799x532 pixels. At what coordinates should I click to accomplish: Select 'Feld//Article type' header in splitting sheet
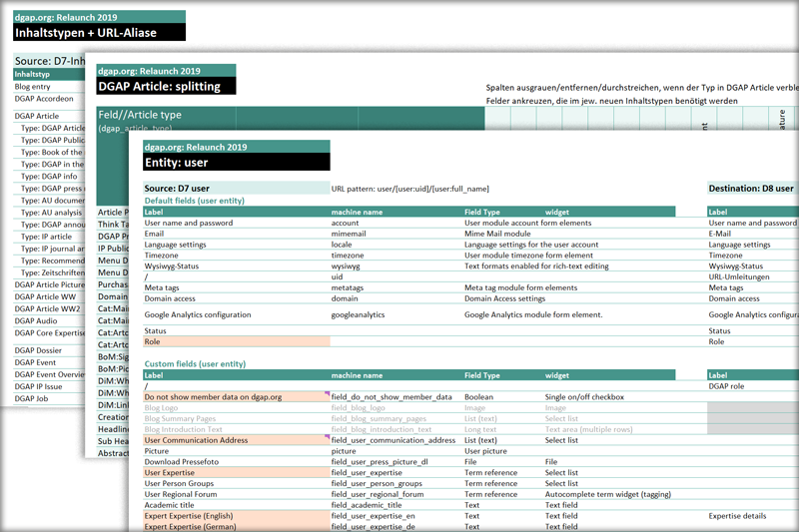140,115
